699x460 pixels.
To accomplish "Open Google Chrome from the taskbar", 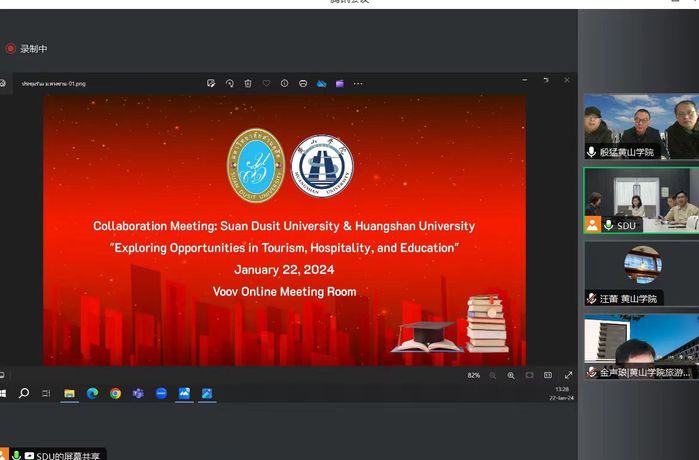I will coord(115,393).
